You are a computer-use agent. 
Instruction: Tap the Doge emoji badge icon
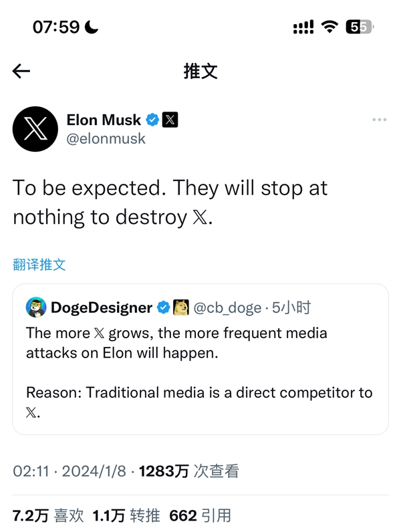click(x=181, y=307)
